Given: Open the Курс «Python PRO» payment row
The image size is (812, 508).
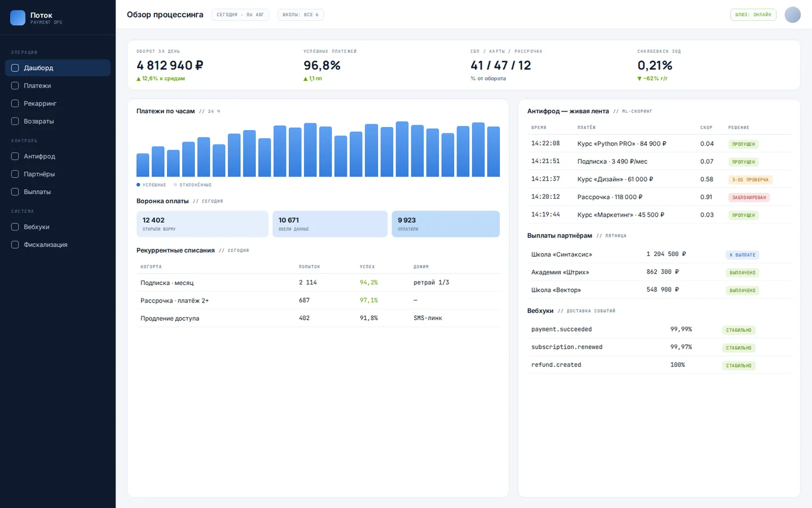Looking at the screenshot, I should tap(659, 144).
